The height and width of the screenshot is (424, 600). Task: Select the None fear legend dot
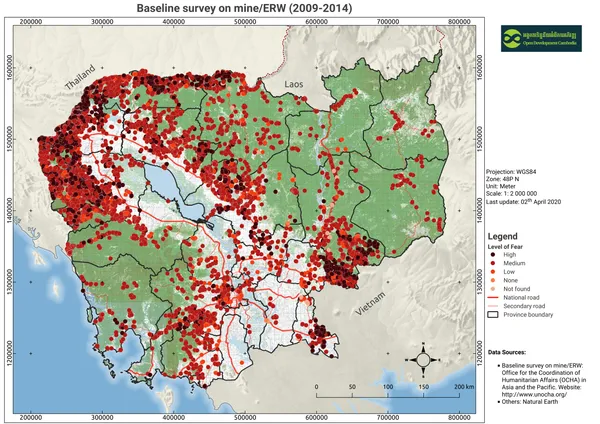494,280
